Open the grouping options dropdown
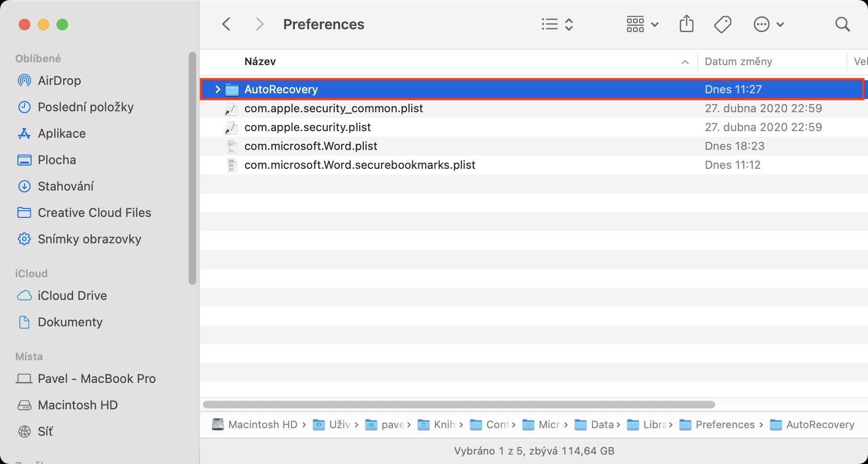The width and height of the screenshot is (868, 464). tap(642, 24)
